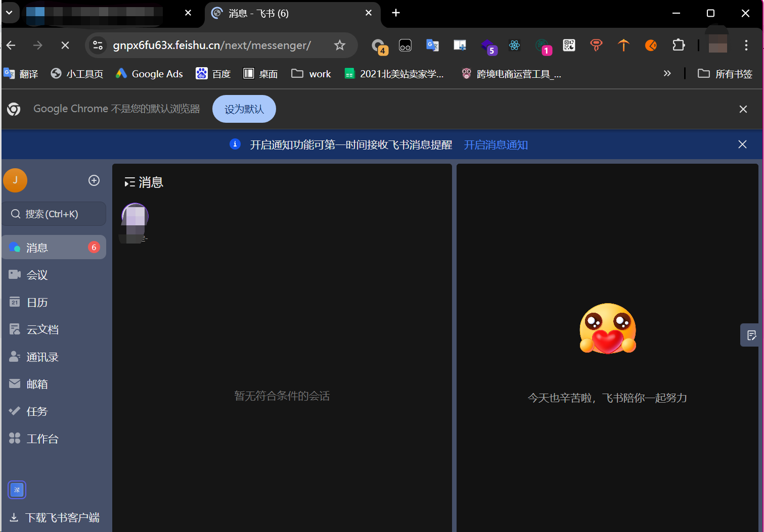Dismiss the blue notification banner

pos(742,144)
